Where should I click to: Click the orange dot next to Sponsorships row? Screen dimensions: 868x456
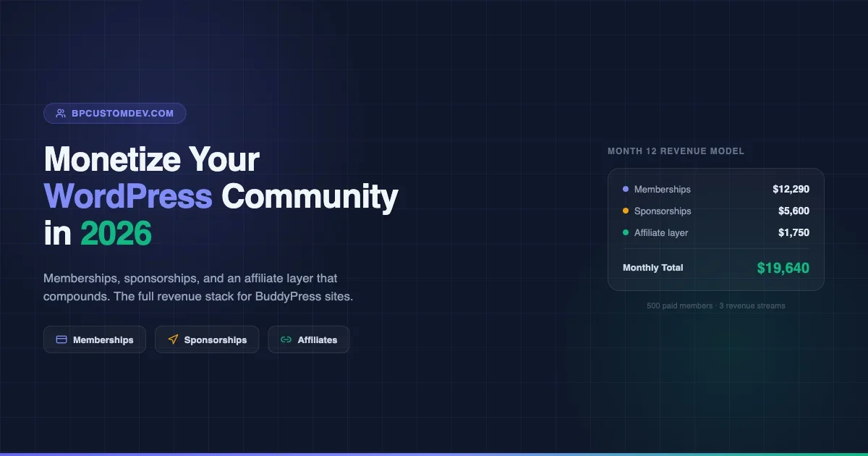pyautogui.click(x=626, y=211)
